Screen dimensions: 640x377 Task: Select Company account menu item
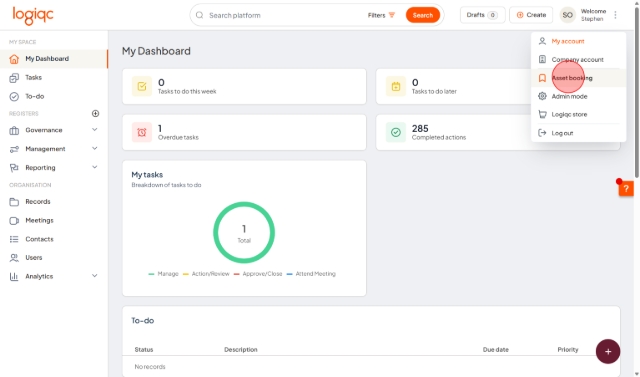pos(578,60)
